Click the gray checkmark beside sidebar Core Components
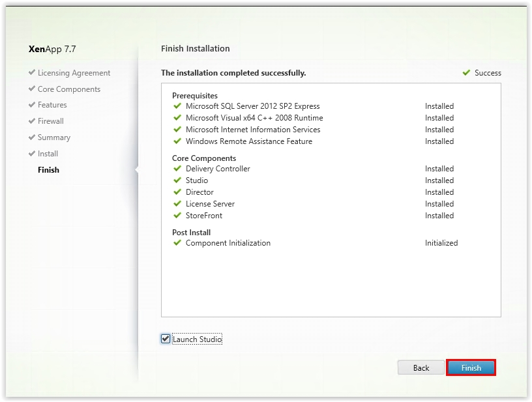Screen dimensions: 532x402 32,89
